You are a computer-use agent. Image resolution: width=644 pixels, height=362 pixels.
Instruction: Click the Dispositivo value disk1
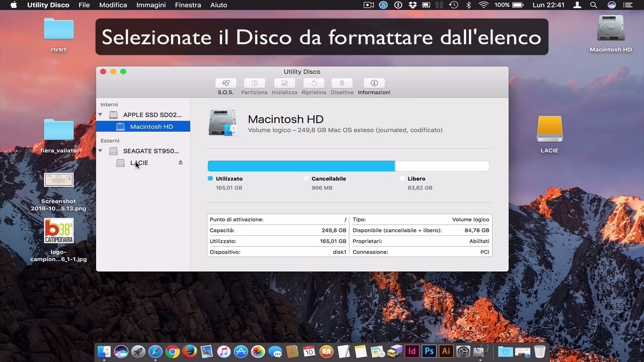pyautogui.click(x=340, y=252)
